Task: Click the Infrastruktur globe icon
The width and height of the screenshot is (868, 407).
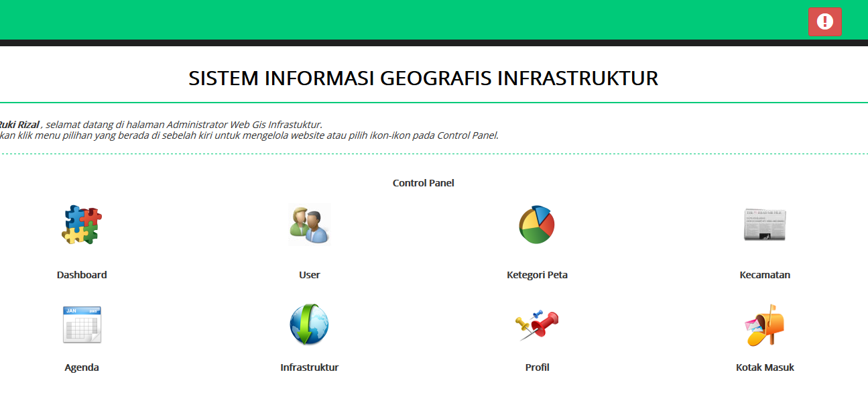Action: click(309, 324)
